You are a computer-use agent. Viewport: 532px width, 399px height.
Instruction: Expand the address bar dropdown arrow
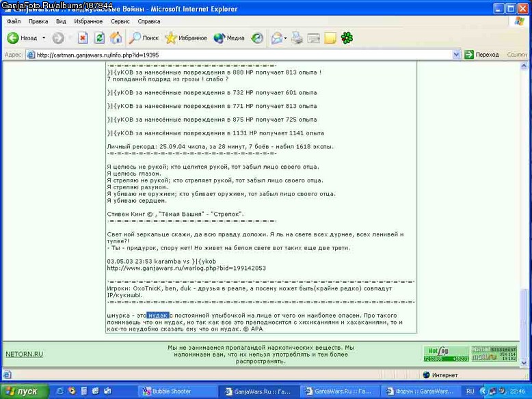pos(456,55)
